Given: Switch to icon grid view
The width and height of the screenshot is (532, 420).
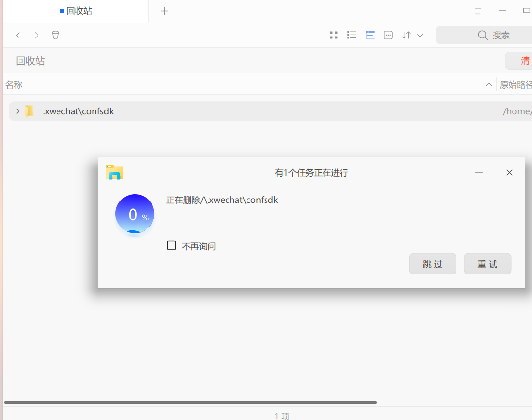Looking at the screenshot, I should 334,35.
